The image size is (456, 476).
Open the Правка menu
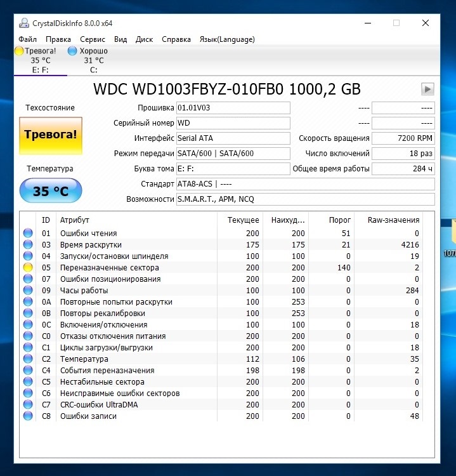pyautogui.click(x=58, y=39)
